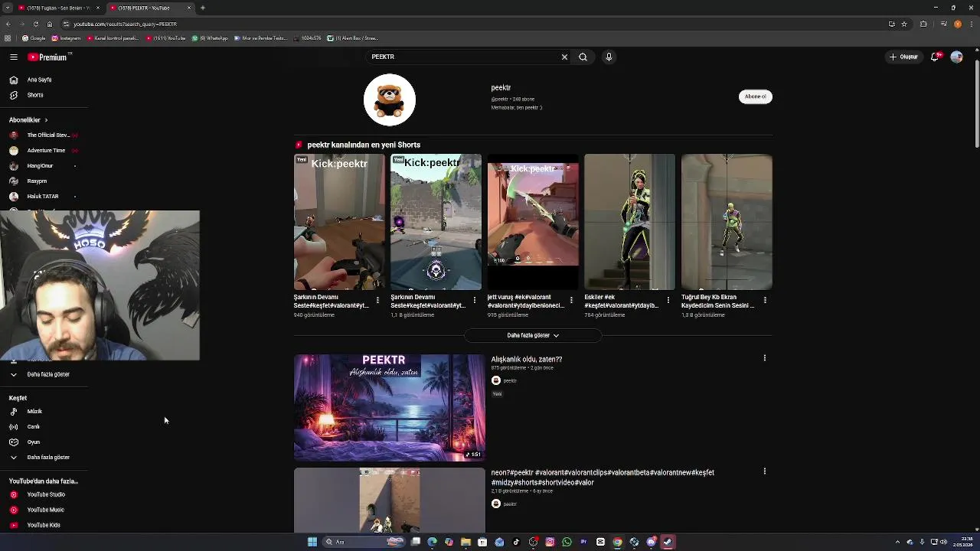
Task: Open a new browser tab
Action: 203,8
